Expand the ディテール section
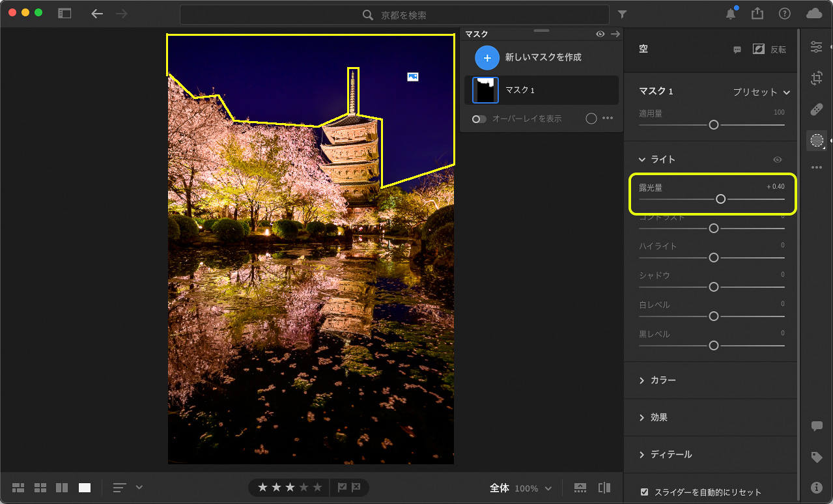This screenshot has height=504, width=833. (642, 455)
